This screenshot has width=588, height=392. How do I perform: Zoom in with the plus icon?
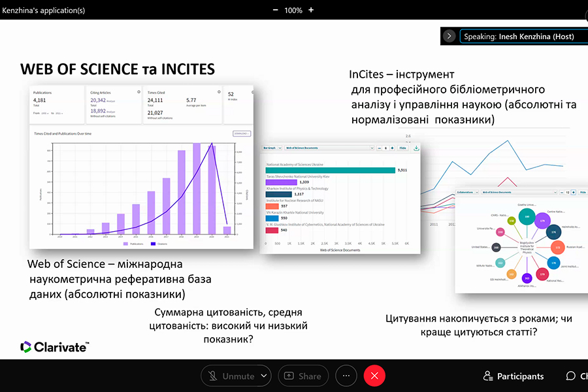coord(311,10)
